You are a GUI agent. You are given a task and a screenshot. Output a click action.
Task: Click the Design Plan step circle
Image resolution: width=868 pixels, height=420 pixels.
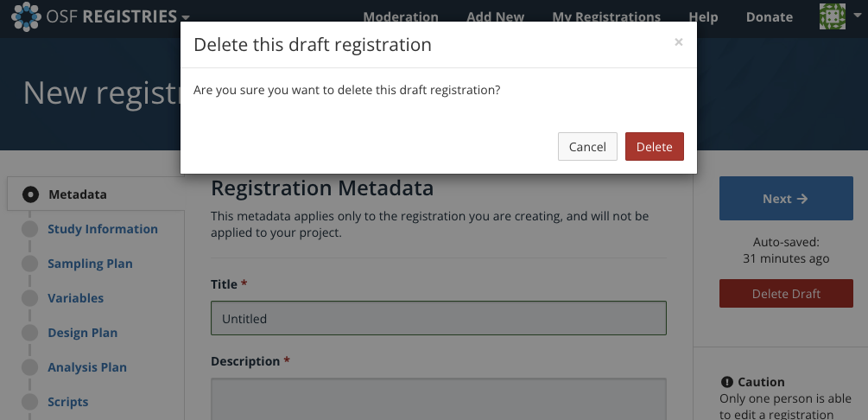[x=31, y=333]
